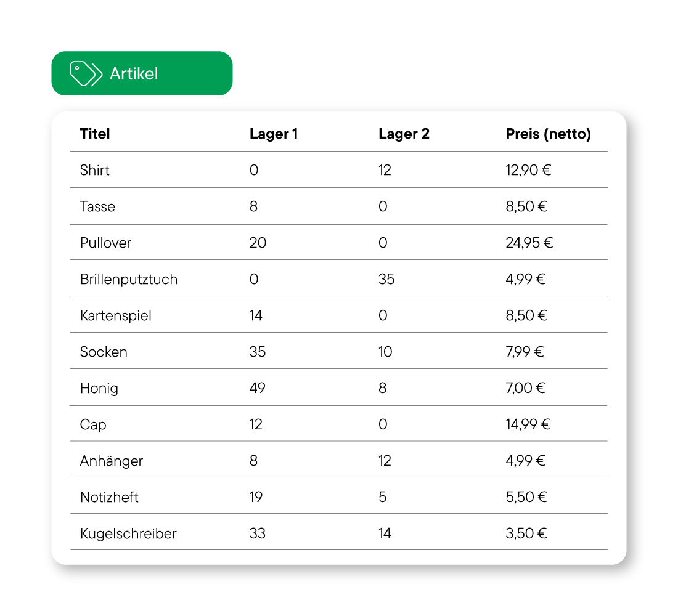Click the Brillenputztuch article entry

tap(129, 279)
